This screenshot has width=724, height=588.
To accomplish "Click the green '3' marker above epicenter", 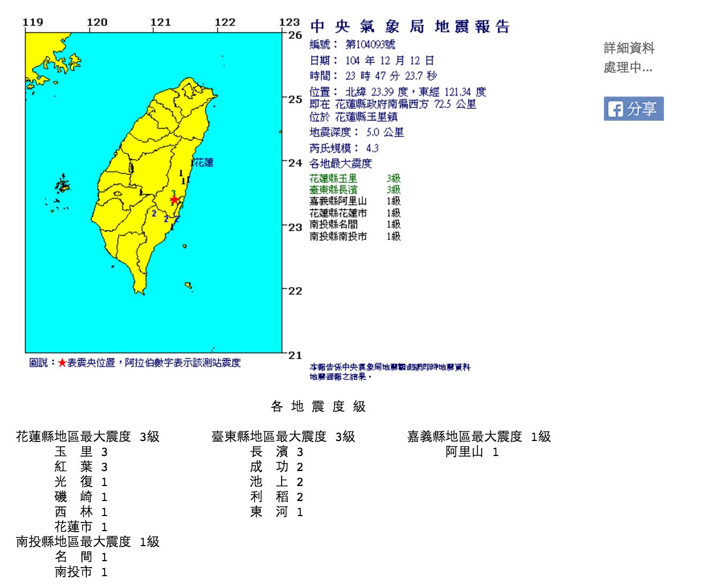I will (x=173, y=193).
